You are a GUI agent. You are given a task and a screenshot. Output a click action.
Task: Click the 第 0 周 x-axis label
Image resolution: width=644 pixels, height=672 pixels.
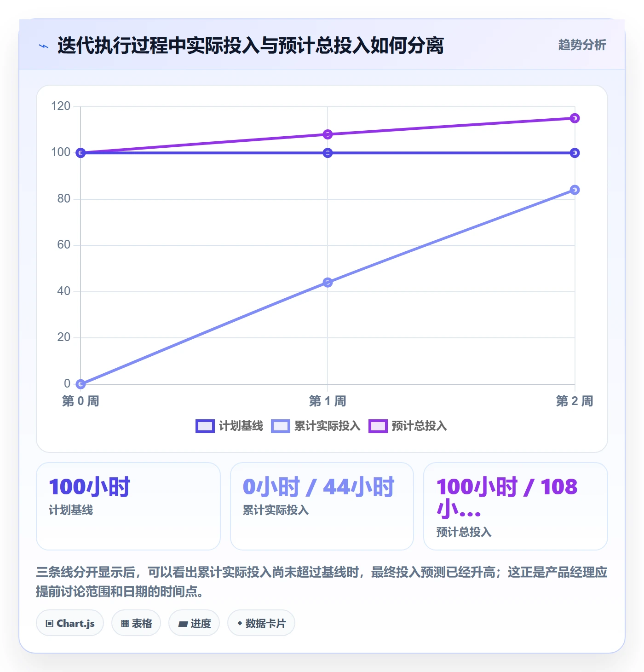pyautogui.click(x=80, y=401)
